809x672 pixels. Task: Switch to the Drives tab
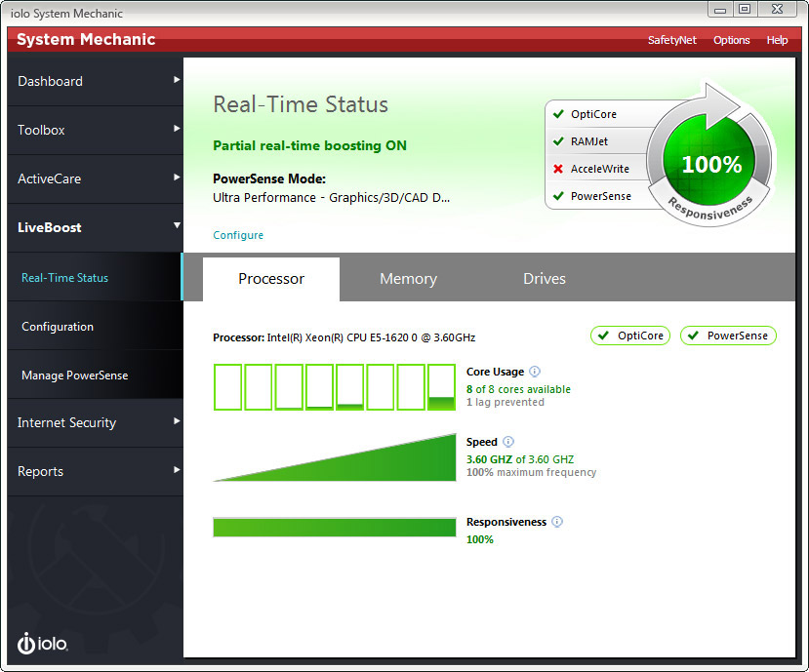(544, 279)
